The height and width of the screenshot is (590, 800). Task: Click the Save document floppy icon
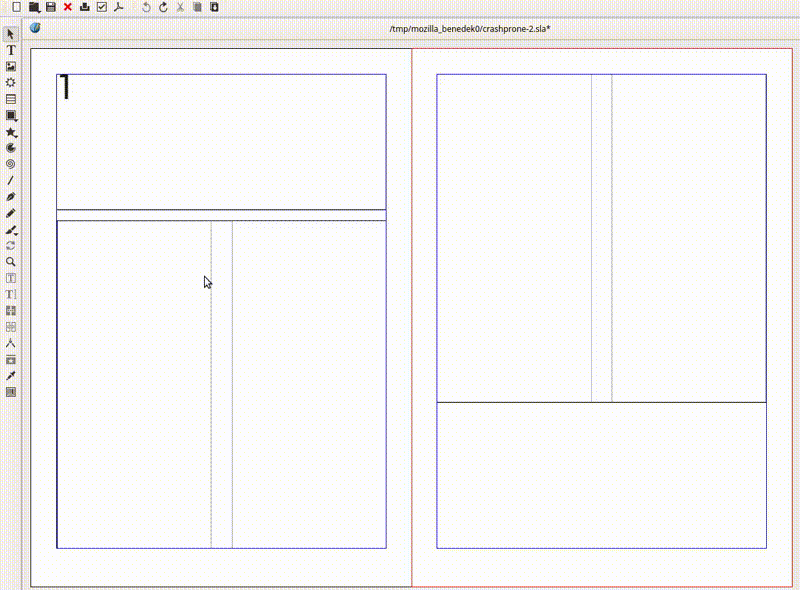click(50, 7)
